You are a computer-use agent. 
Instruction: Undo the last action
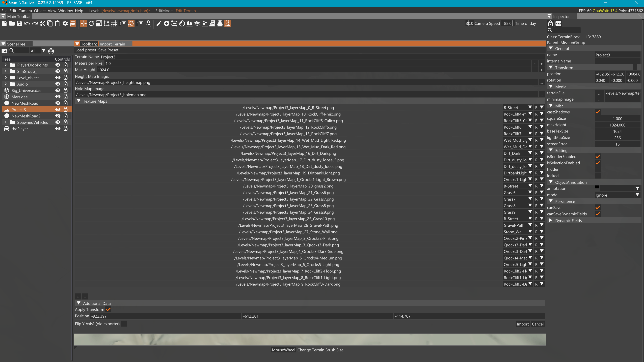(27, 23)
